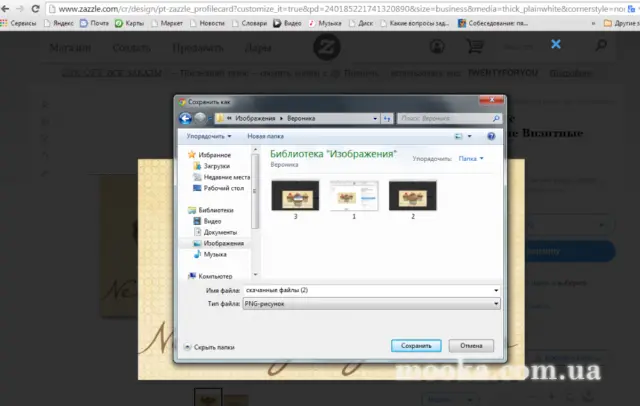Click the refresh button next to the address path

[387, 118]
